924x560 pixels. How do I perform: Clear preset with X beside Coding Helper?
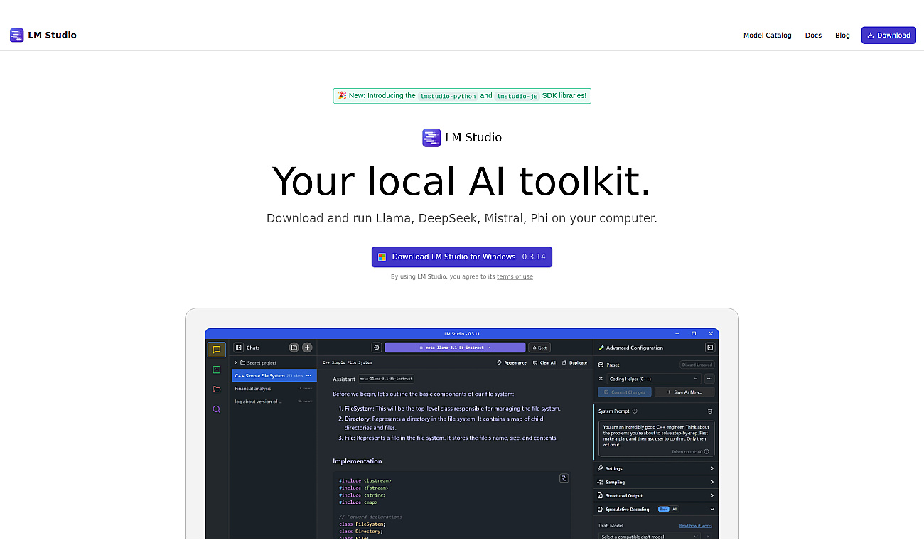pyautogui.click(x=601, y=379)
